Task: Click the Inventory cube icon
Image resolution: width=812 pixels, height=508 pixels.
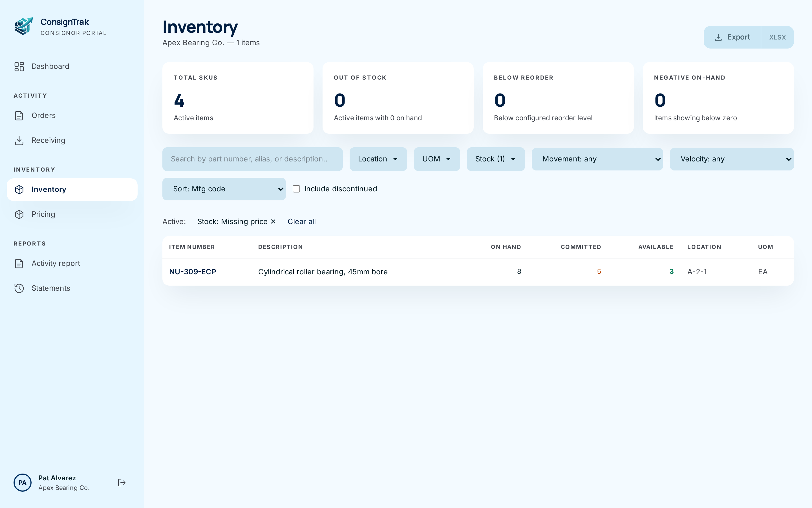Action: (x=19, y=189)
